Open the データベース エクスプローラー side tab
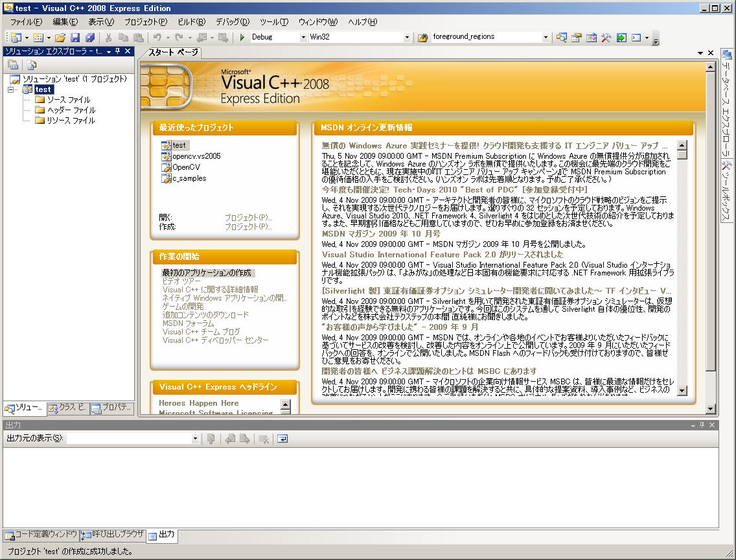This screenshot has height=560, width=736. tap(727, 103)
